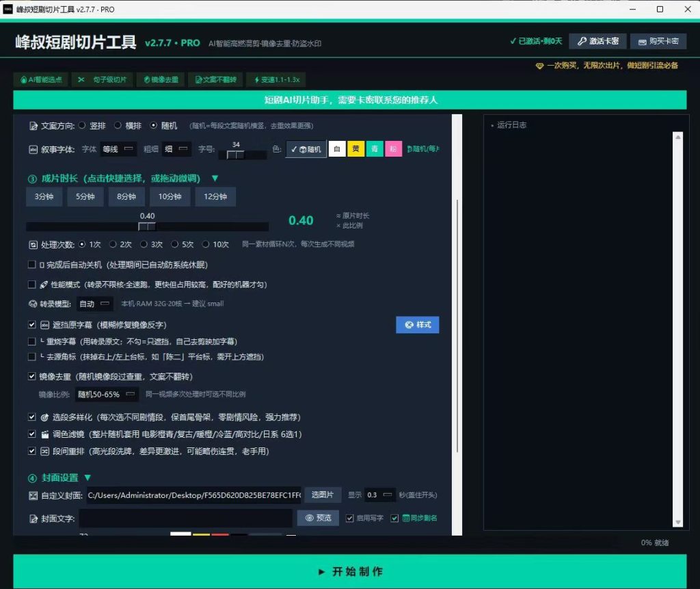
Task: Choose 5次 processing count
Action: [x=175, y=244]
